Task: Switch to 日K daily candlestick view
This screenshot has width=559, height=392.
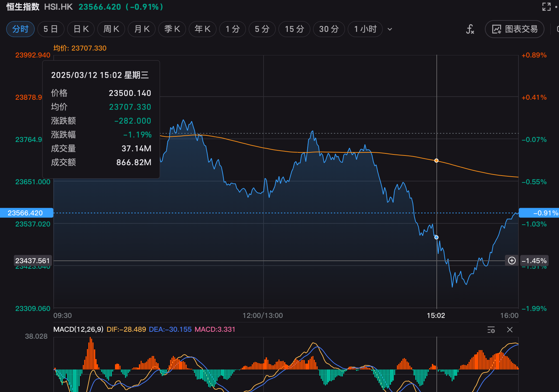Action: [81, 29]
